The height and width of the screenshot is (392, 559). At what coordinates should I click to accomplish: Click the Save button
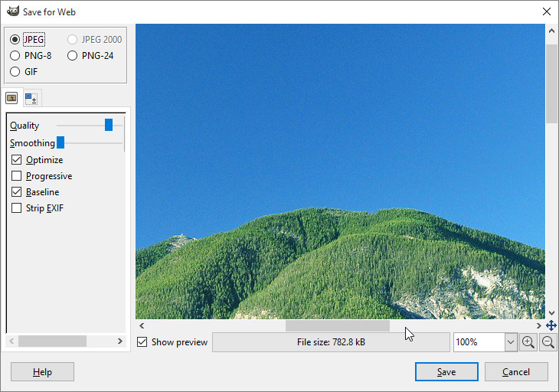click(x=446, y=372)
